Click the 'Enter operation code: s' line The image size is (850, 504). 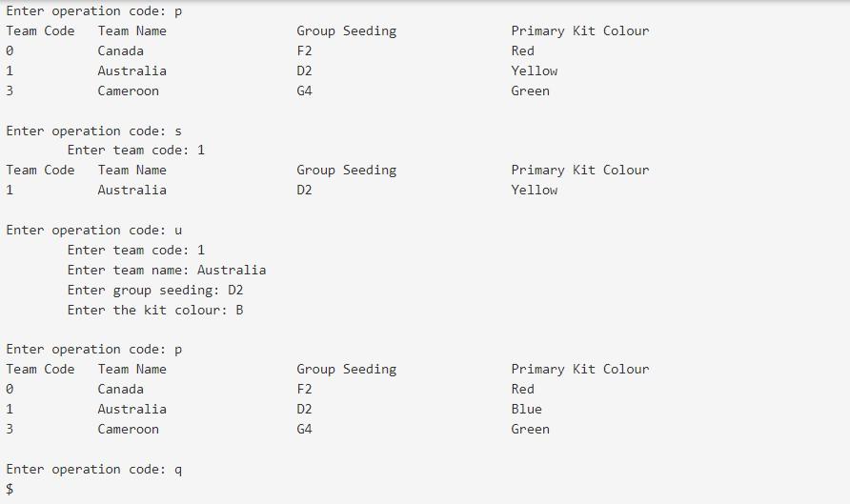(x=93, y=131)
